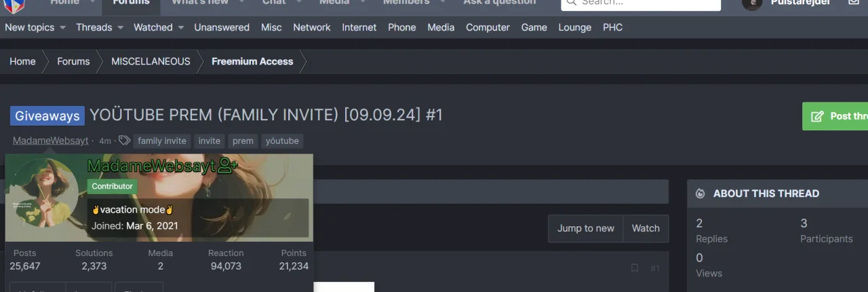Screen dimensions: 868x292
Task: Click the Forums breadcrumb
Action: (73, 61)
